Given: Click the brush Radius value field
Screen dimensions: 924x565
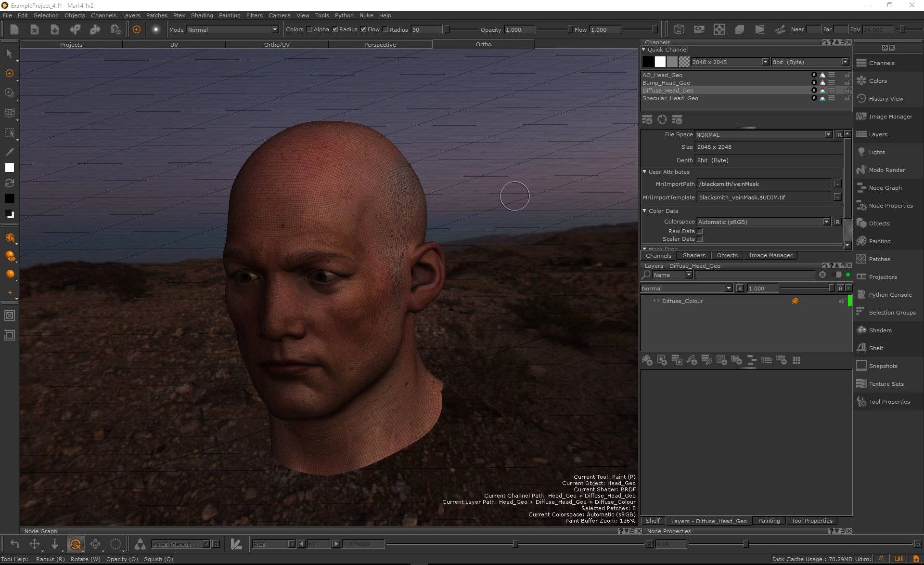Looking at the screenshot, I should pos(426,29).
